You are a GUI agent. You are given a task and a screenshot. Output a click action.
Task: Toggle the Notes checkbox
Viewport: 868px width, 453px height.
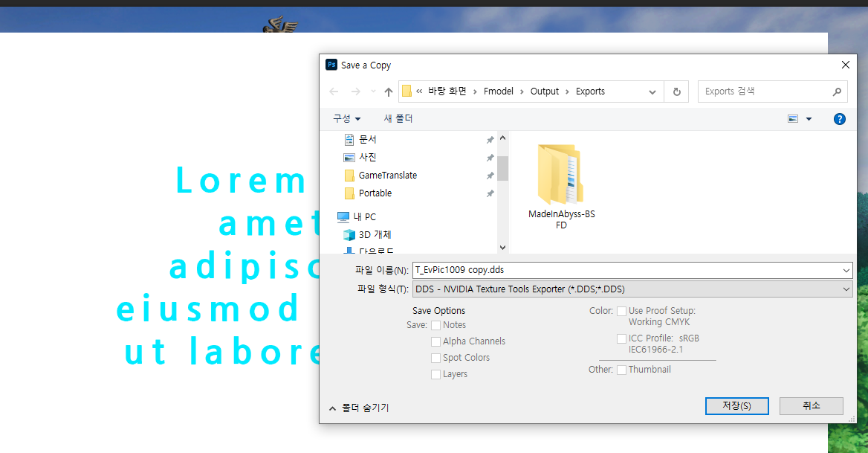[435, 326]
